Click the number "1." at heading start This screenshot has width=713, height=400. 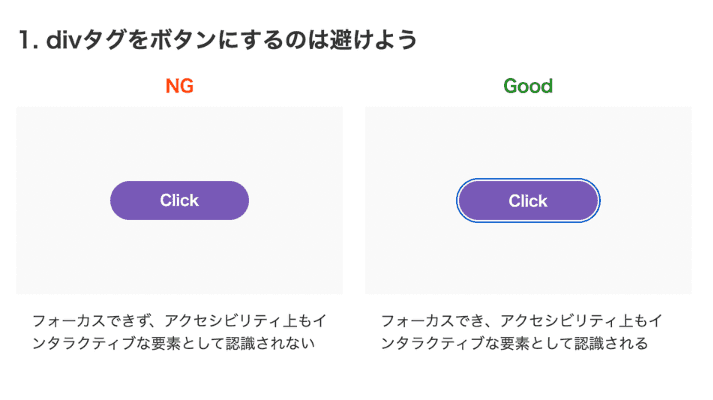[x=26, y=40]
